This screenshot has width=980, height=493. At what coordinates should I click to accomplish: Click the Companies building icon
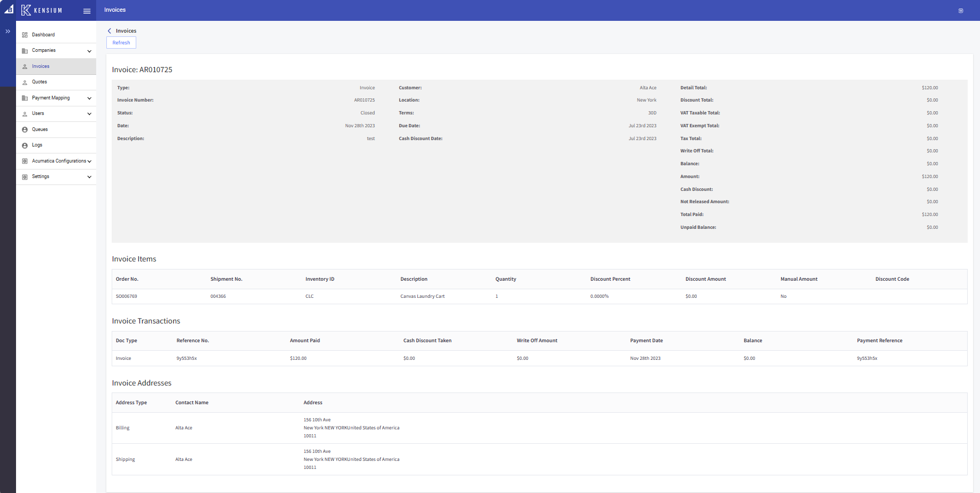(x=25, y=50)
